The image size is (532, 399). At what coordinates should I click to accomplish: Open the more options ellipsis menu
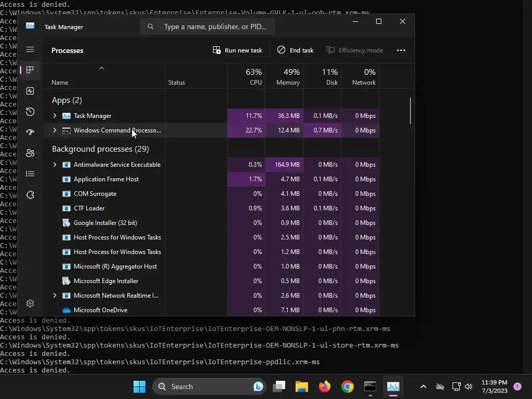401,50
